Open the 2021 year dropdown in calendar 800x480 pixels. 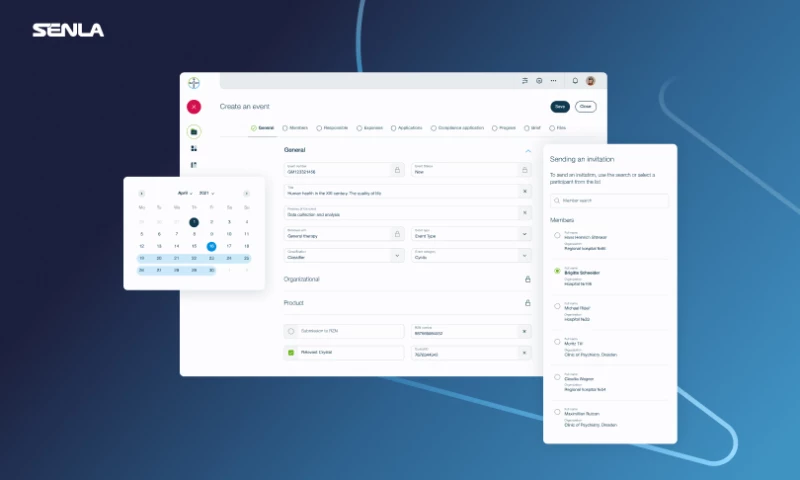(207, 193)
